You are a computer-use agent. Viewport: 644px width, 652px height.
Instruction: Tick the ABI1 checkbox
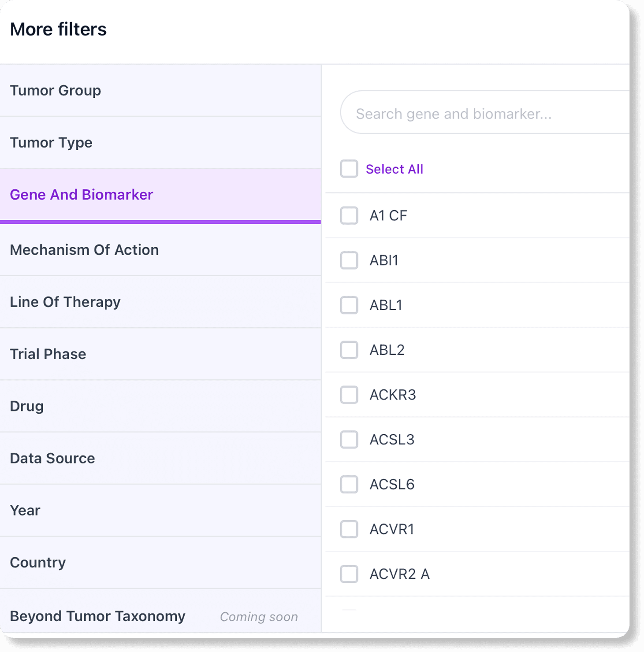point(349,260)
